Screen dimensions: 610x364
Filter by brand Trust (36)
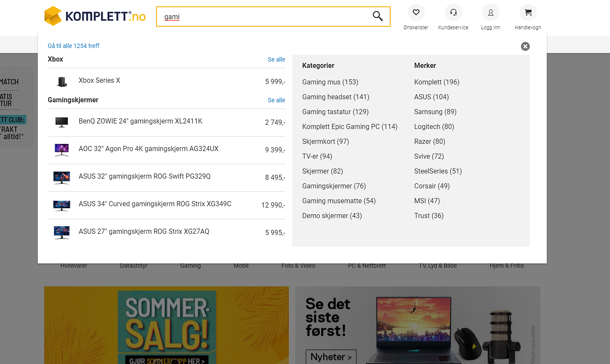(429, 216)
